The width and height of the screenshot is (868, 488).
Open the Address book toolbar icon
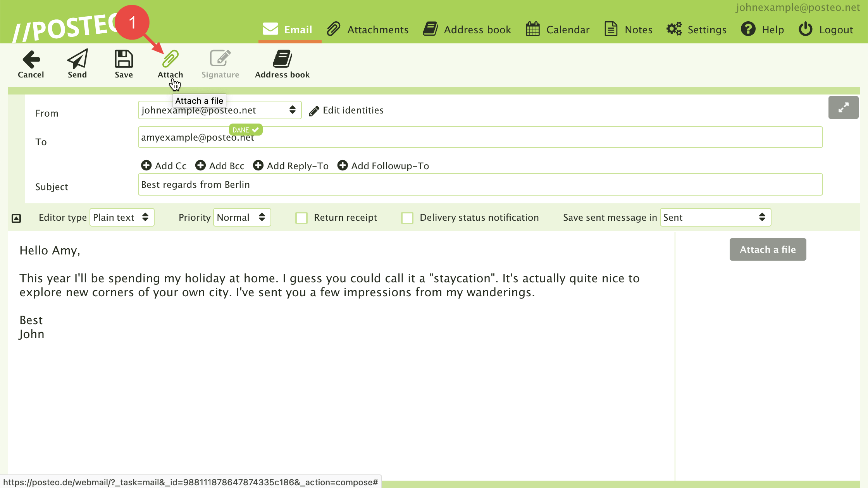(282, 59)
